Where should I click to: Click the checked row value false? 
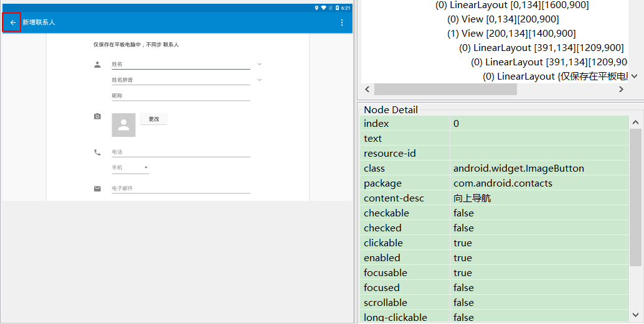click(x=464, y=228)
